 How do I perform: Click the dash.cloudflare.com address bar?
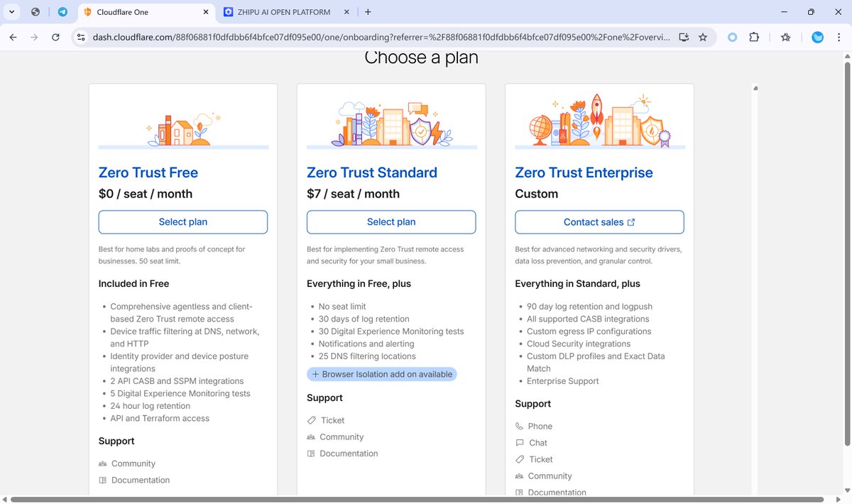(381, 37)
